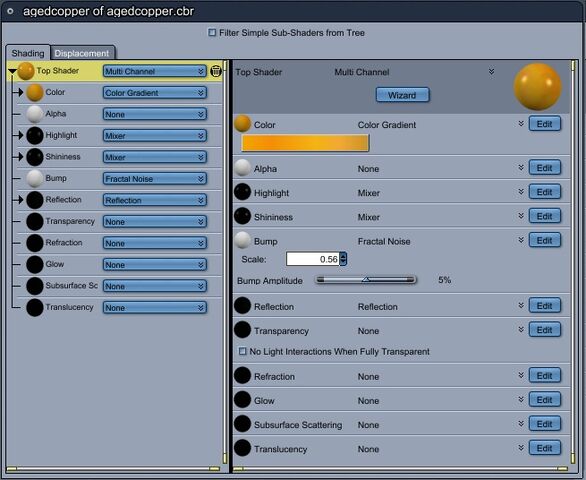
Task: Click the window menu dot in title bar
Action: point(10,11)
